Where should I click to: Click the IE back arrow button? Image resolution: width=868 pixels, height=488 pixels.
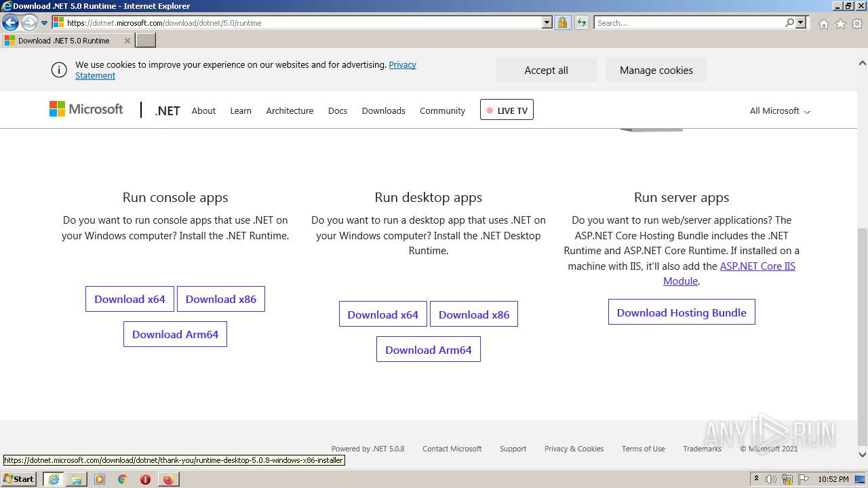point(10,23)
